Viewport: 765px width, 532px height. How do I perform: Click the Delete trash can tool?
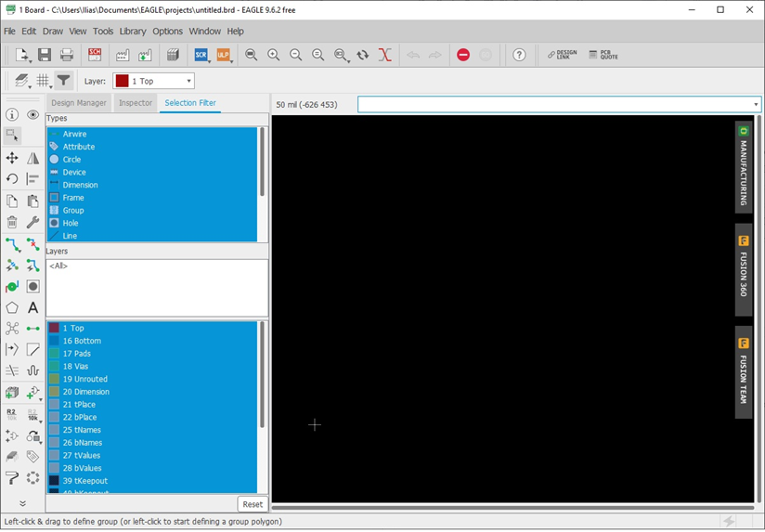12,222
